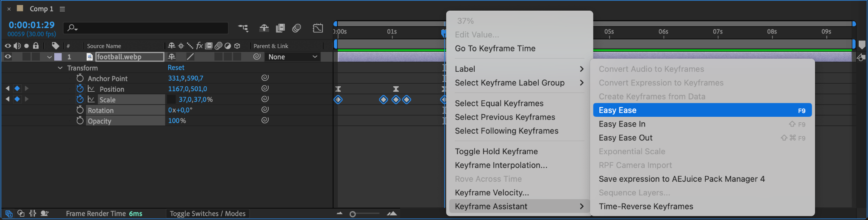
Task: Click Toggle Switches / Modes button
Action: point(207,214)
